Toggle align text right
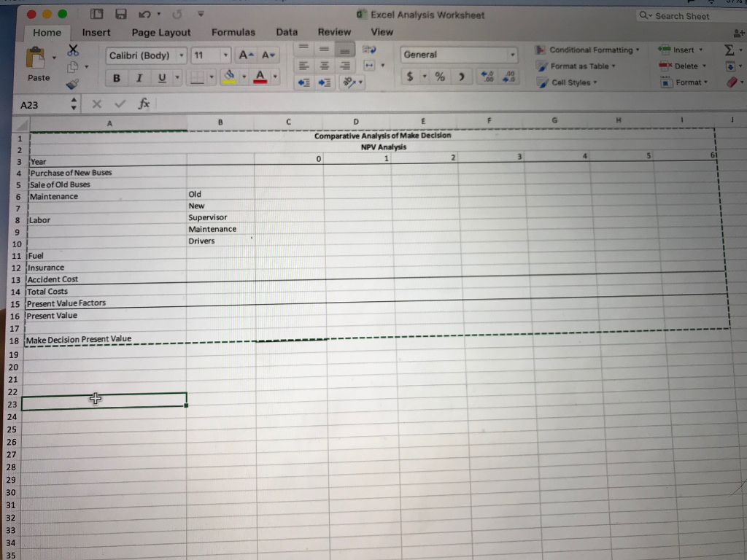The height and width of the screenshot is (560, 747). tap(345, 66)
